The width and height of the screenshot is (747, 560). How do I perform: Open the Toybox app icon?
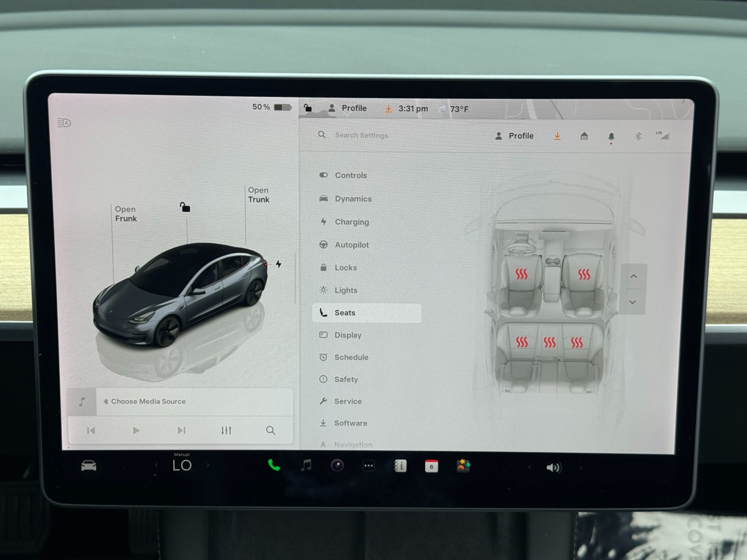463,466
